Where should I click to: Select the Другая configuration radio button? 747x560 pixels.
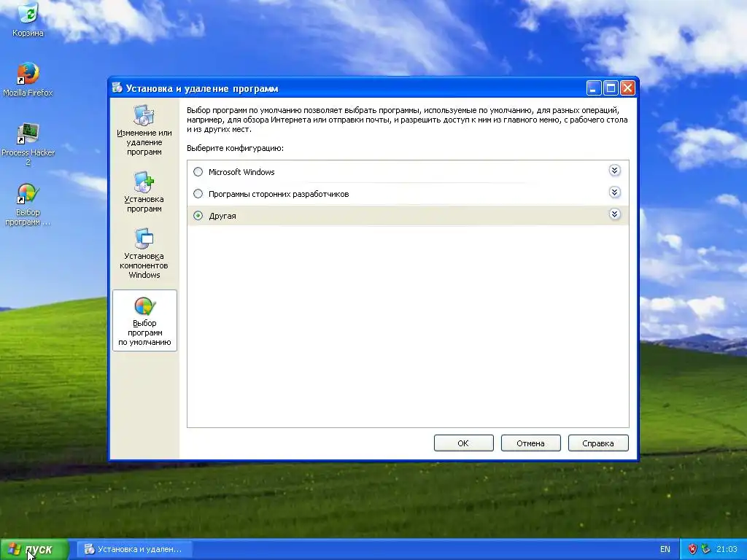point(198,216)
